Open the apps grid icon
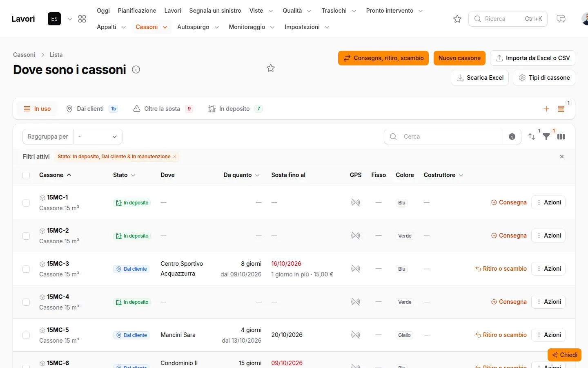 (82, 19)
